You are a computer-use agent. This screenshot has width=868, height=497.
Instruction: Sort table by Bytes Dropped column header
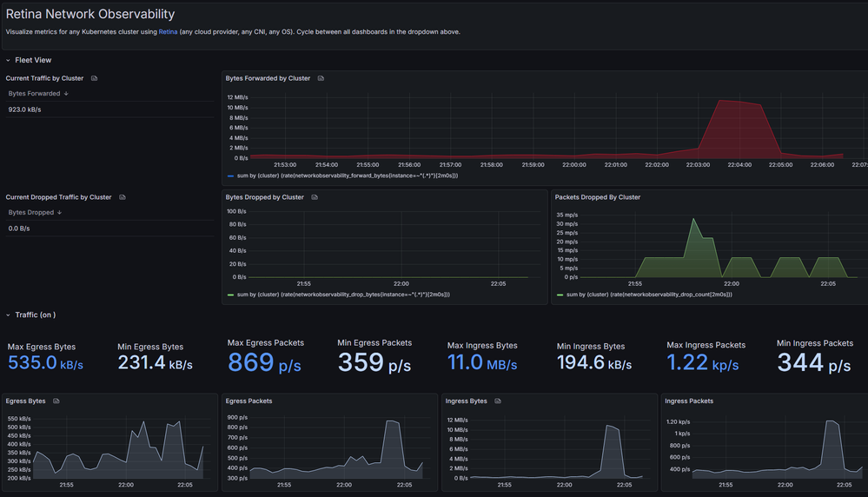click(x=35, y=213)
